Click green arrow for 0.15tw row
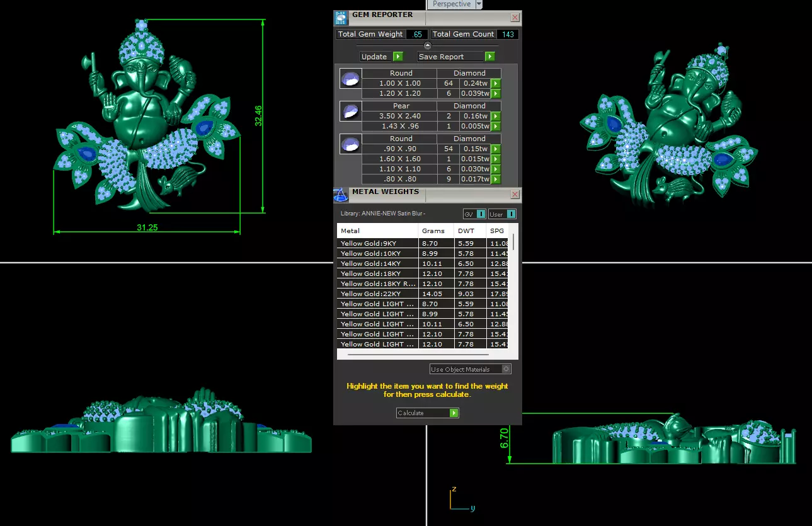Image resolution: width=812 pixels, height=526 pixels. coord(496,149)
